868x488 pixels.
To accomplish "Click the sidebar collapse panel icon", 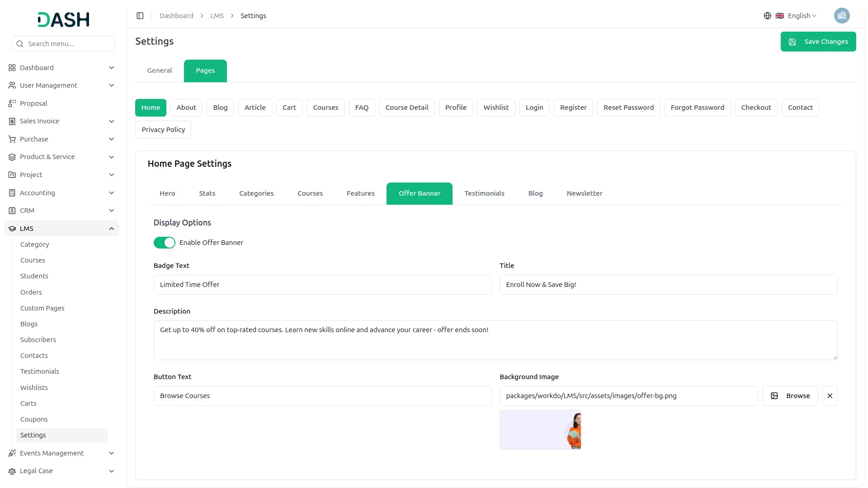I will tap(140, 16).
